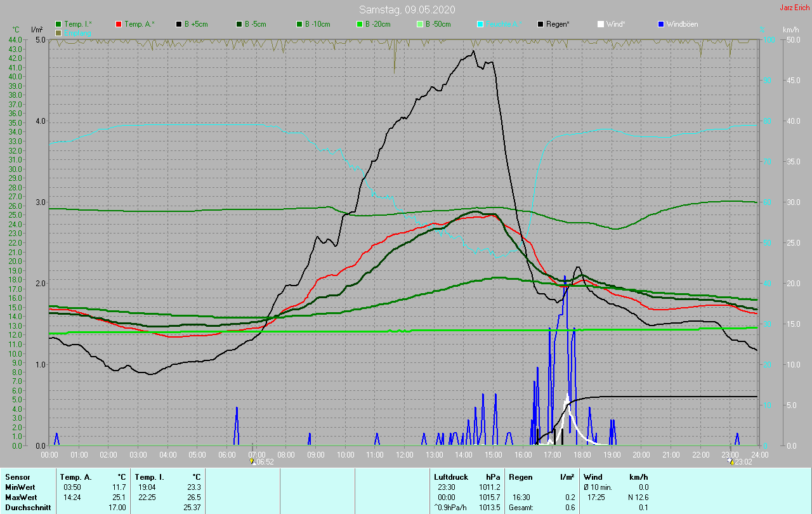Click the Jarz Erich text
The height and width of the screenshot is (514, 812).
[794, 8]
